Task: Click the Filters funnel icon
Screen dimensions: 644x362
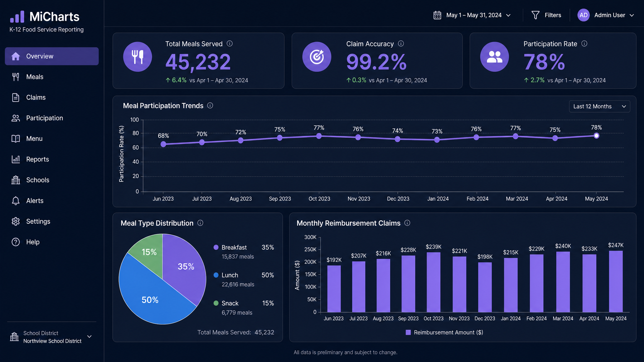Action: coord(535,15)
